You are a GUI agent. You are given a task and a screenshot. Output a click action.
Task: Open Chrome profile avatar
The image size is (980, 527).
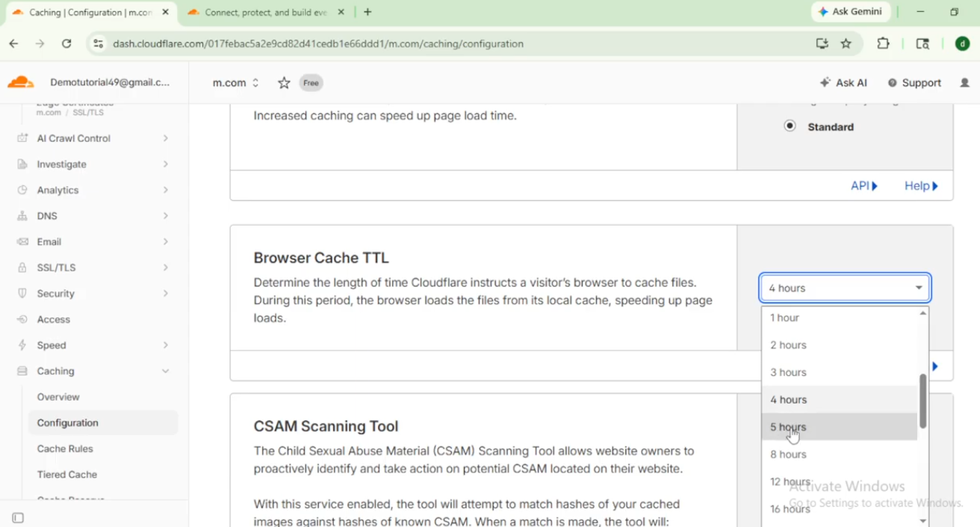(962, 43)
